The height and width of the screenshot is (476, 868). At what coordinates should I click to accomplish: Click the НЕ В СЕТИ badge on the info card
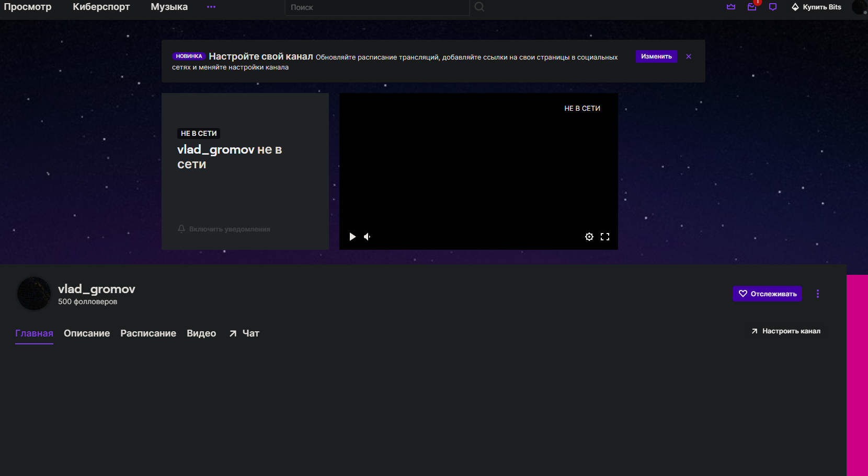click(x=199, y=133)
